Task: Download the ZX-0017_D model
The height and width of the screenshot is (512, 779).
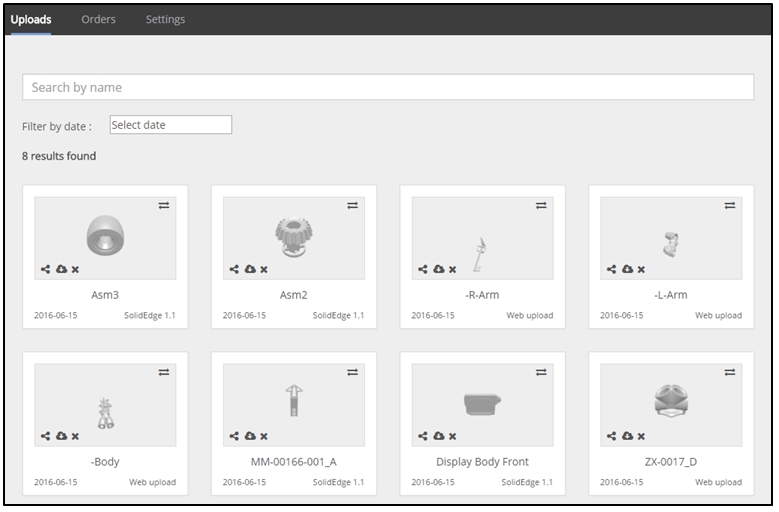Action: (627, 436)
